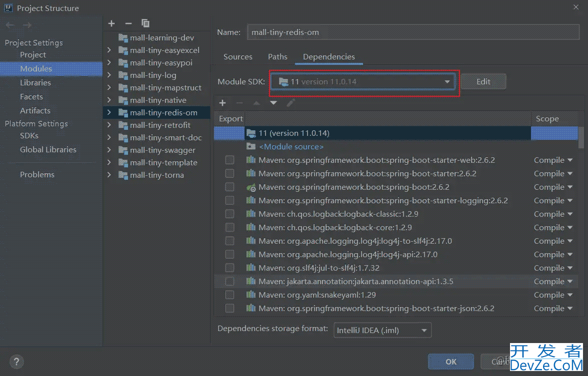Click into the module Name field
The width and height of the screenshot is (588, 376).
pyautogui.click(x=413, y=32)
